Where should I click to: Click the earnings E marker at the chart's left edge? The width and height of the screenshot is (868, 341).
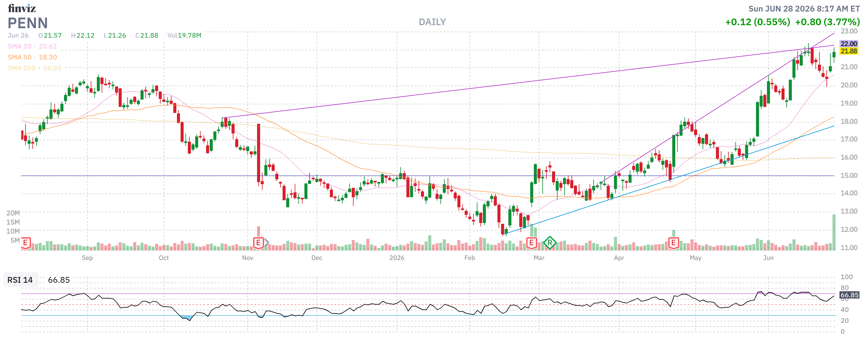coord(25,243)
